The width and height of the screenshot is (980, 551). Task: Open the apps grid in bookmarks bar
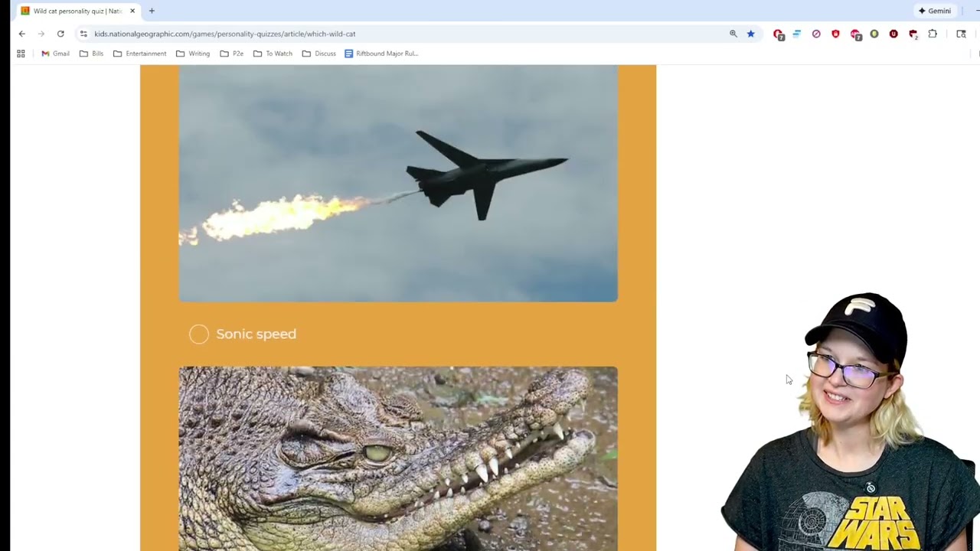21,54
